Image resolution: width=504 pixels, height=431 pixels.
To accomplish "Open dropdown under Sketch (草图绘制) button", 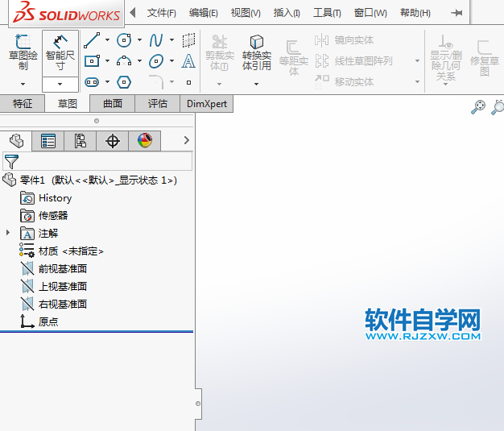I will [x=23, y=85].
